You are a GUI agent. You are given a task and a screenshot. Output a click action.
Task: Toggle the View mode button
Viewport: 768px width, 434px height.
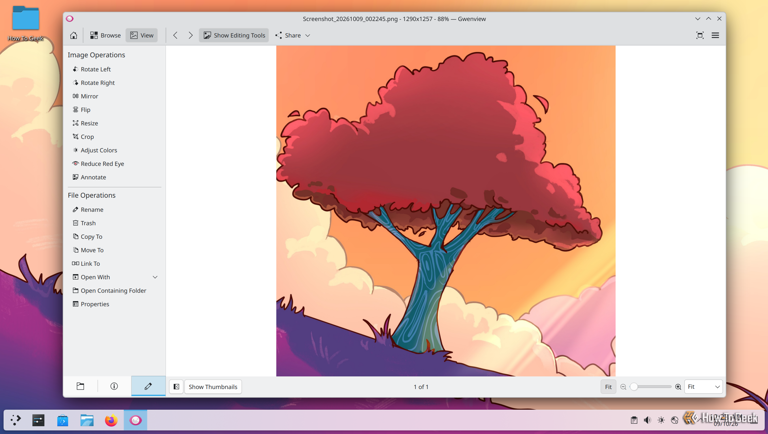[x=142, y=35]
